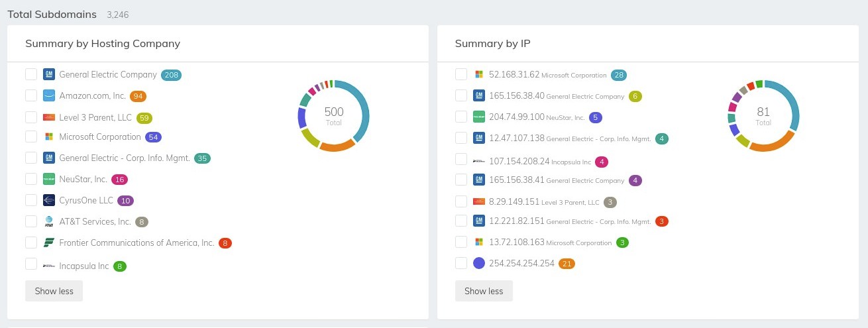Click the Total Subdomains count 3,246

point(119,14)
